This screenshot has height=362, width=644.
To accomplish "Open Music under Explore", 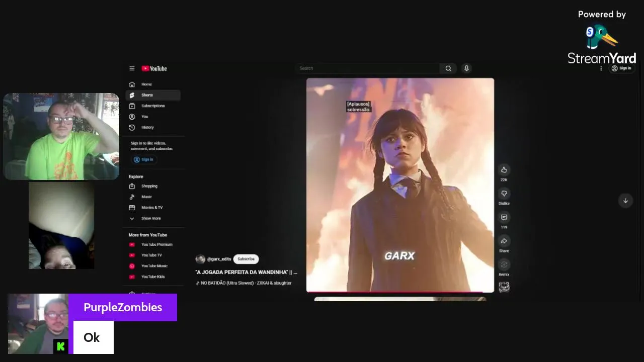I will coord(153,197).
